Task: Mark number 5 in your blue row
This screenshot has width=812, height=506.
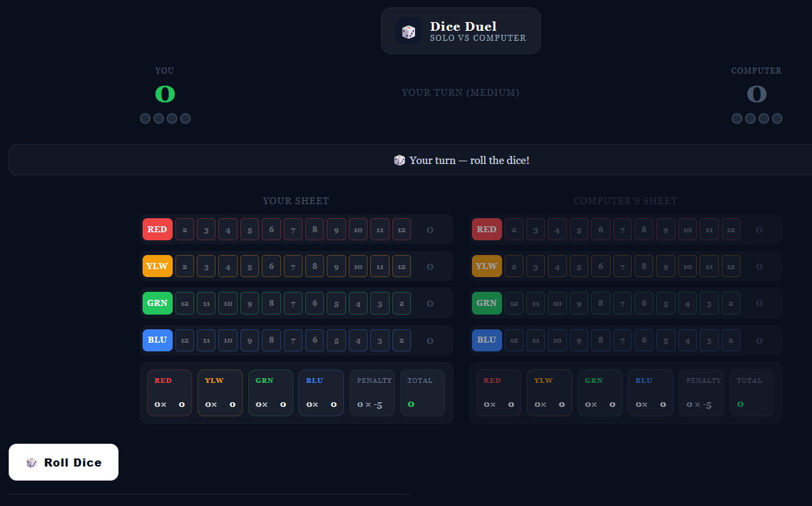Action: pos(336,340)
